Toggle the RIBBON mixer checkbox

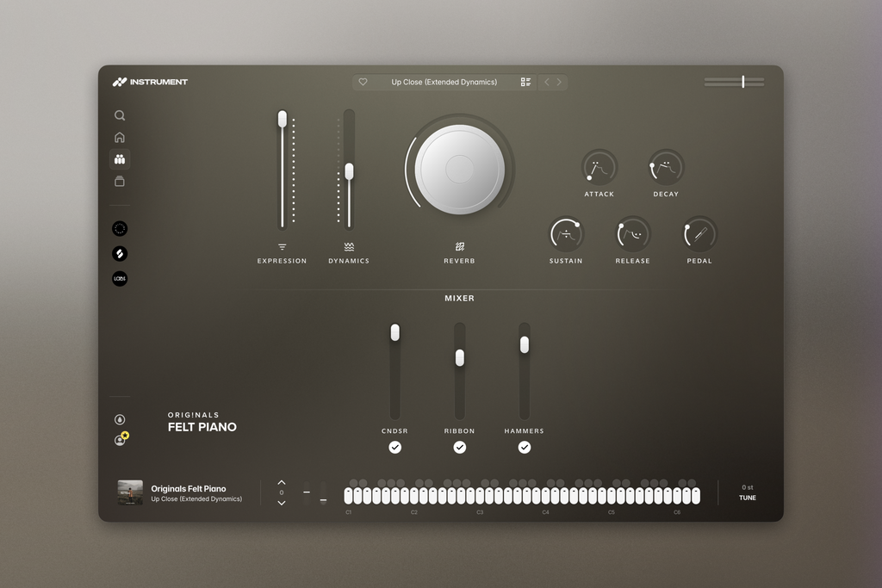click(x=460, y=448)
